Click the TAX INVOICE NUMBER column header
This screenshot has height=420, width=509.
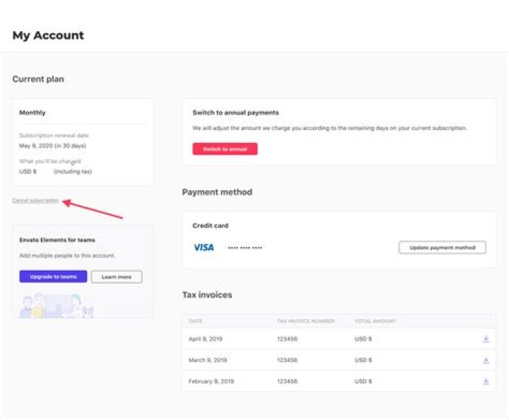coord(306,321)
